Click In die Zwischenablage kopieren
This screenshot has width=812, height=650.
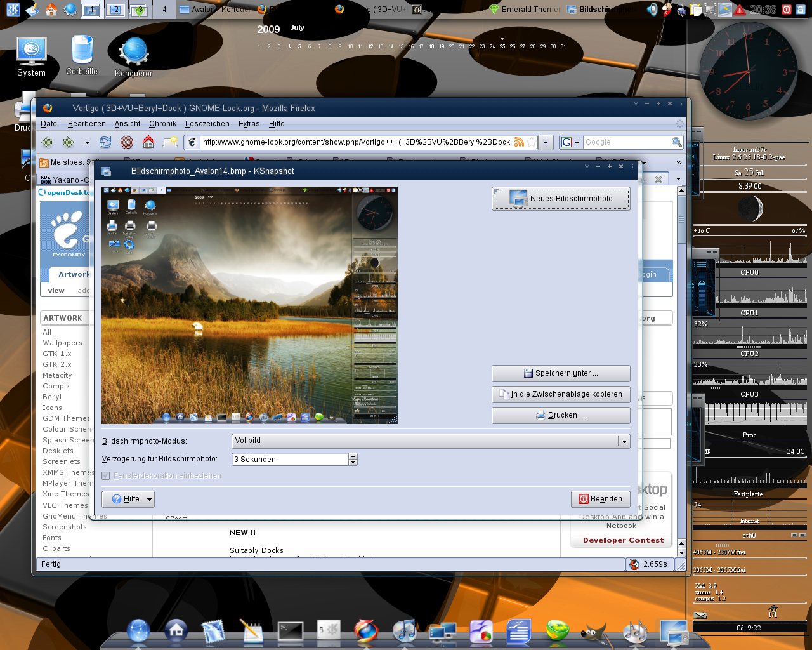coord(561,394)
